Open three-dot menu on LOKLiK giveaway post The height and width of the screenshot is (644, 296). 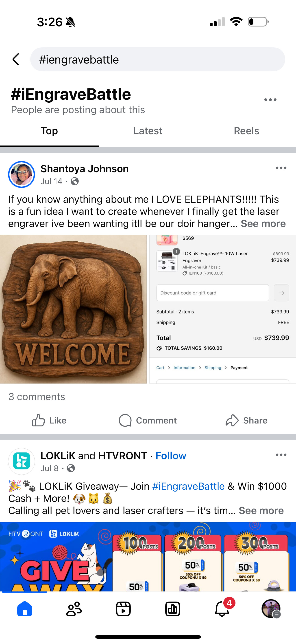(x=281, y=455)
